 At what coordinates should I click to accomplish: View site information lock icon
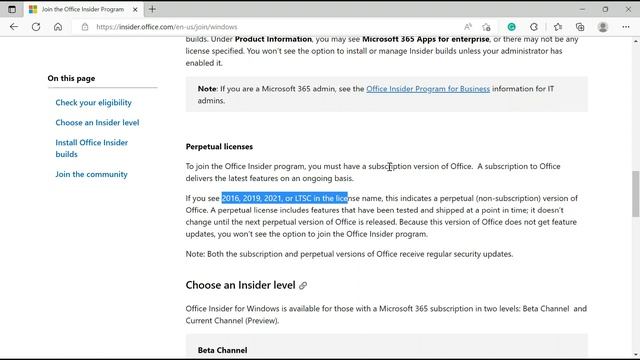point(84,27)
